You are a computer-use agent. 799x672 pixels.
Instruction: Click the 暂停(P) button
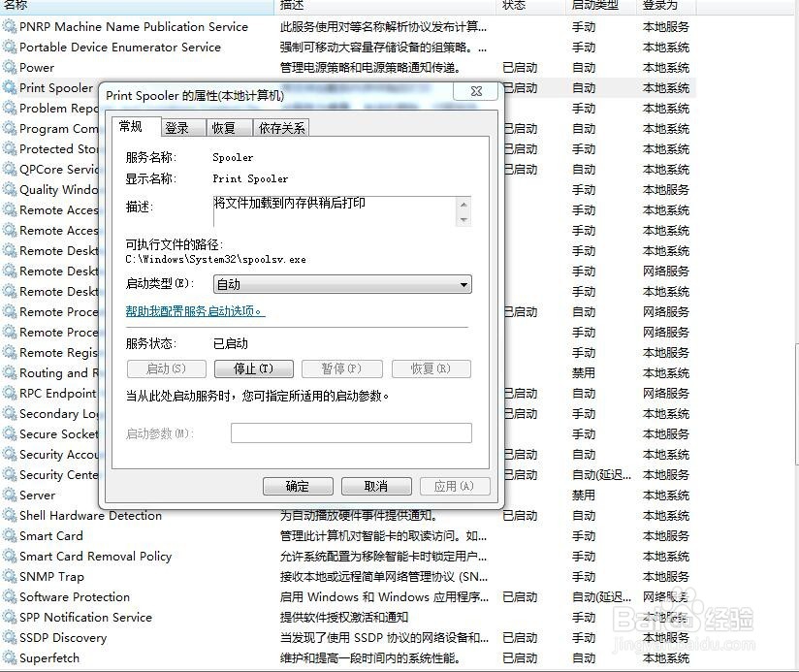(x=341, y=368)
